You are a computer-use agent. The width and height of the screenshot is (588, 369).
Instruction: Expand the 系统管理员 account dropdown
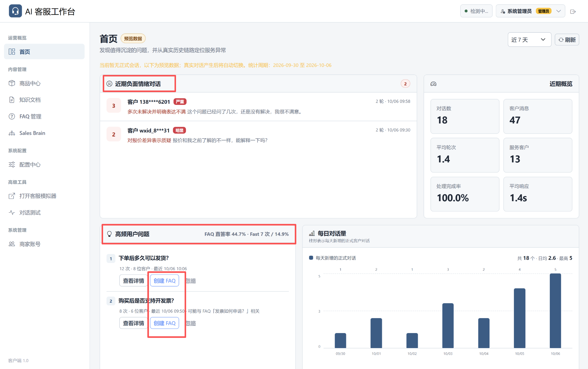[530, 11]
